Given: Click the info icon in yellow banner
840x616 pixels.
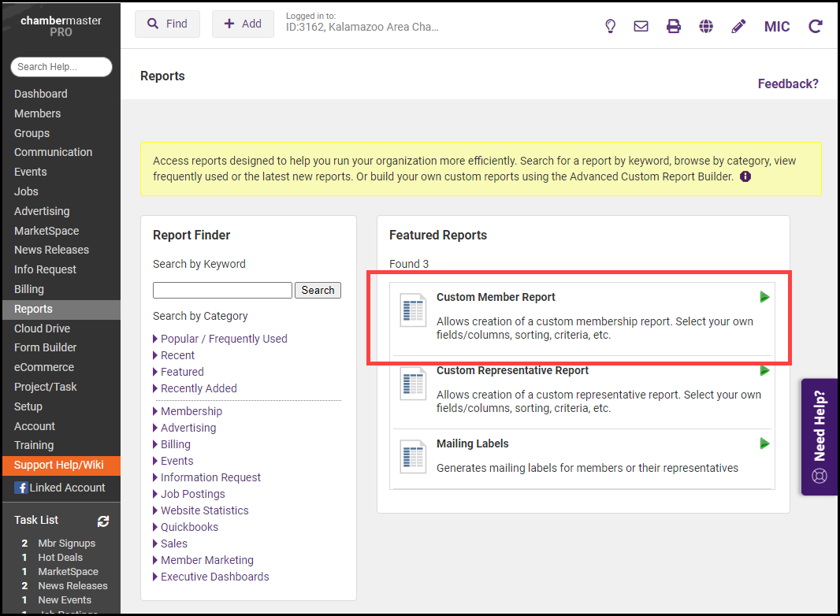Looking at the screenshot, I should pos(745,176).
